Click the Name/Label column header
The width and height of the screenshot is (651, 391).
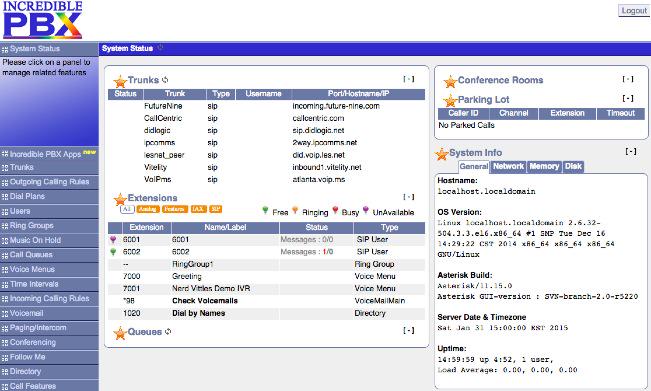point(225,227)
